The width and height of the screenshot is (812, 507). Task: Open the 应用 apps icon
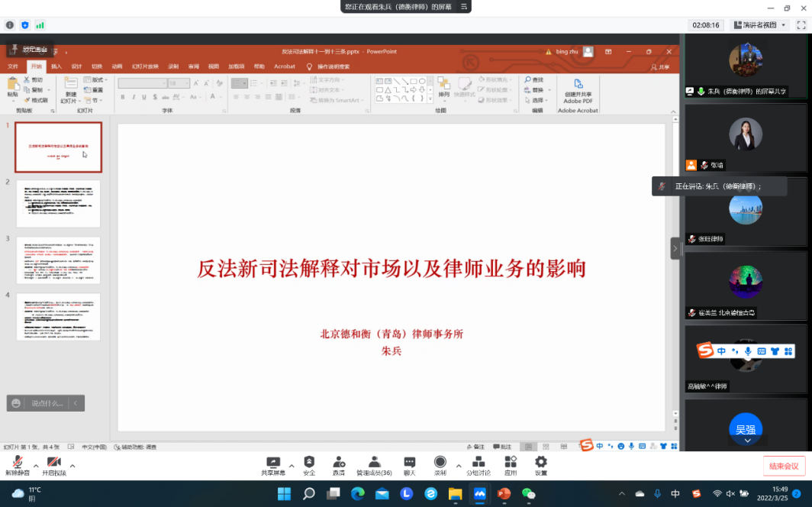(511, 465)
